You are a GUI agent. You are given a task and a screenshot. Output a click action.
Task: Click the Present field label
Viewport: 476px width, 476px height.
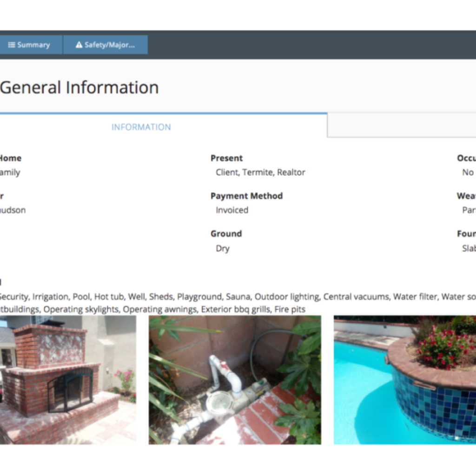[226, 158]
